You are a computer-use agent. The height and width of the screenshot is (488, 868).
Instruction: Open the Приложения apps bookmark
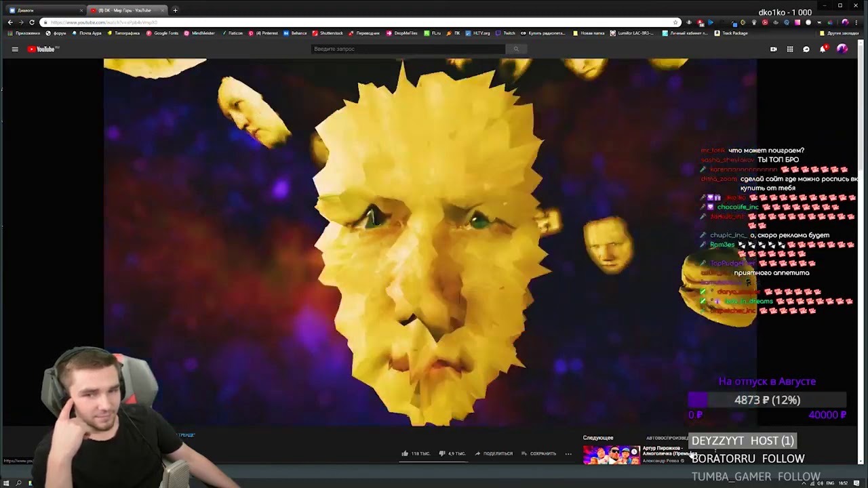point(24,33)
